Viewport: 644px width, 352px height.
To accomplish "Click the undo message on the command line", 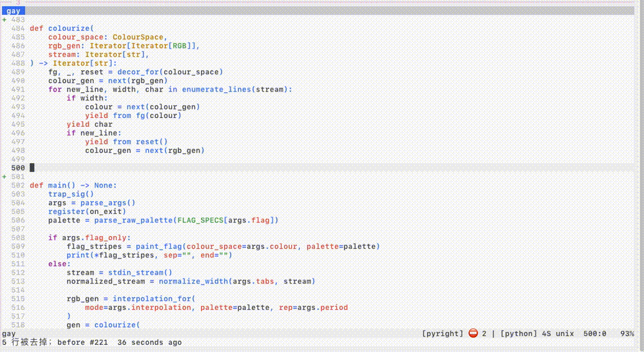I will (x=91, y=342).
